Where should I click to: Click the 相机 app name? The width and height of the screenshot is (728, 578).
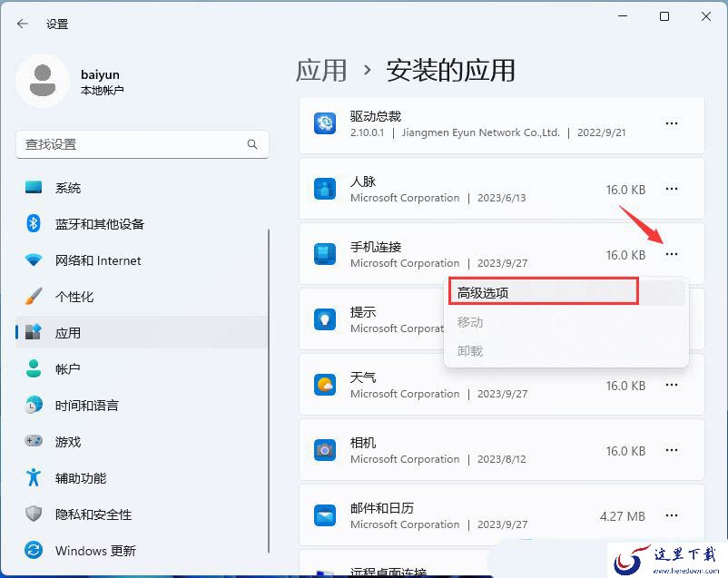(x=363, y=443)
